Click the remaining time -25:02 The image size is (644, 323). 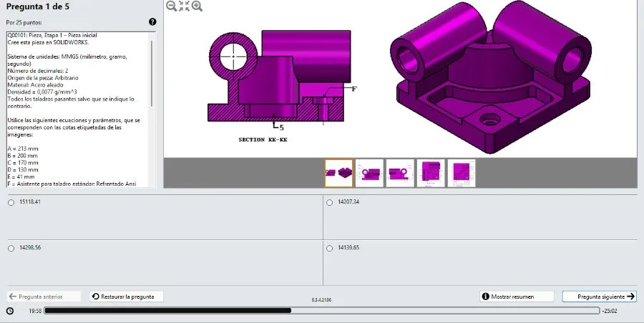click(x=610, y=311)
